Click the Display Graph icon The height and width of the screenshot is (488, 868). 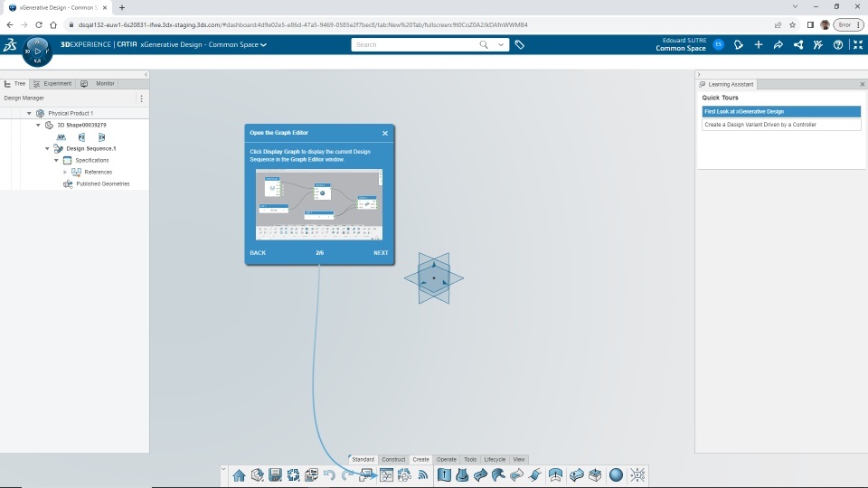coord(386,474)
